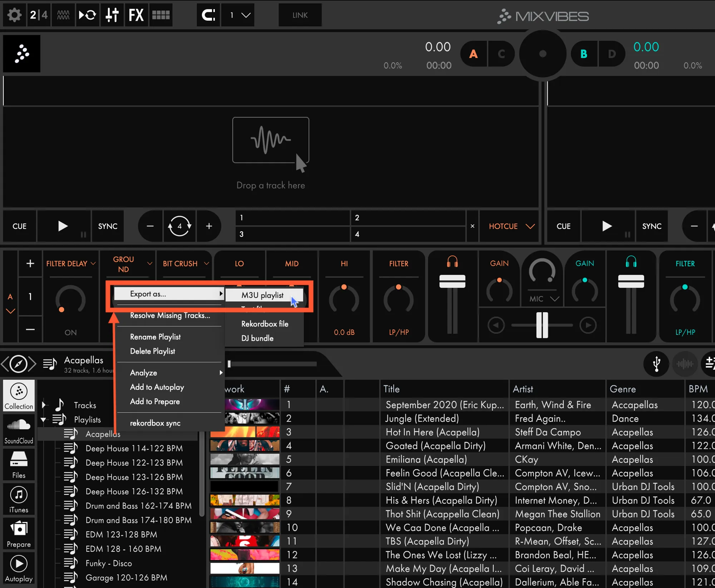Open the HOTCUE mode dropdown
This screenshot has width=715, height=588.
coord(511,226)
